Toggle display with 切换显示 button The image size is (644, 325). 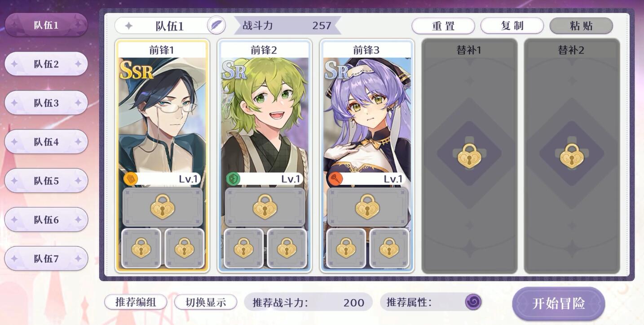[x=206, y=302]
